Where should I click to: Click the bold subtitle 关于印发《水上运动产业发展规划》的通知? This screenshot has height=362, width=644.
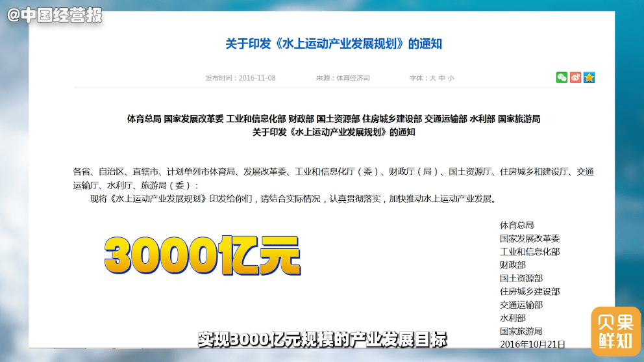click(333, 132)
